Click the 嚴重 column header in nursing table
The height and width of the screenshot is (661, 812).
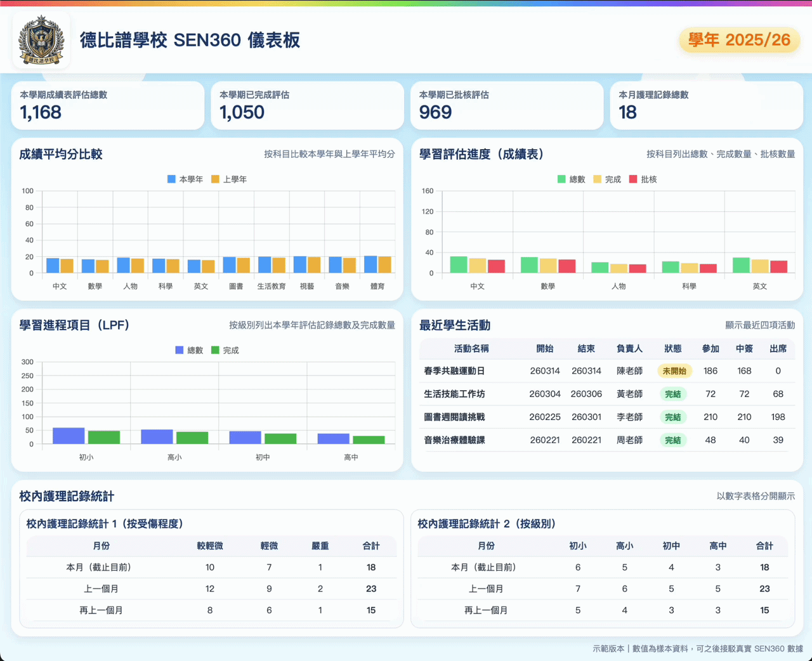click(x=320, y=546)
